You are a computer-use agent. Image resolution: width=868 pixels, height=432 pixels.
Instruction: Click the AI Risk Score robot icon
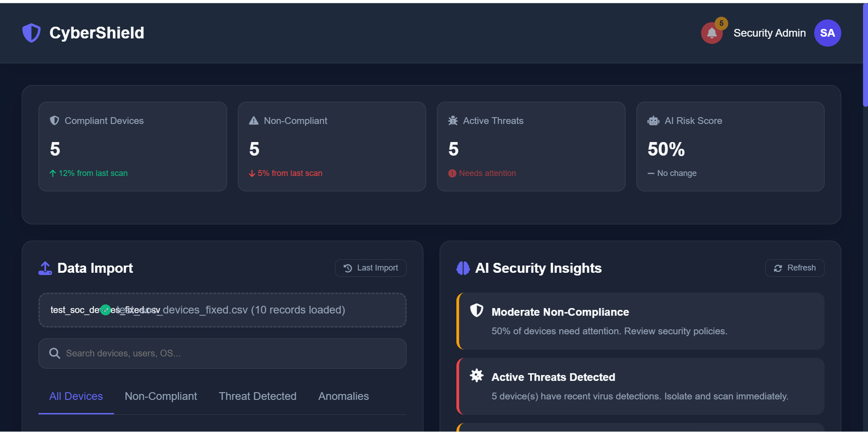(x=653, y=121)
